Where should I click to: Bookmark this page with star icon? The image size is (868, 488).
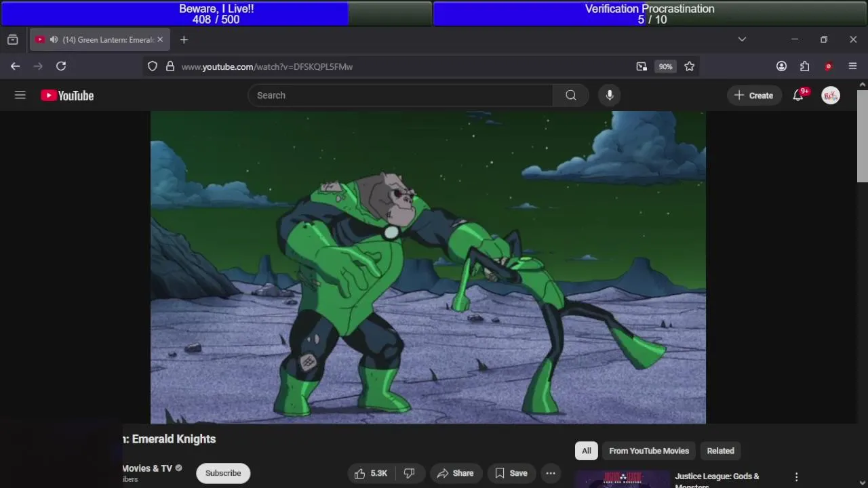click(x=690, y=66)
